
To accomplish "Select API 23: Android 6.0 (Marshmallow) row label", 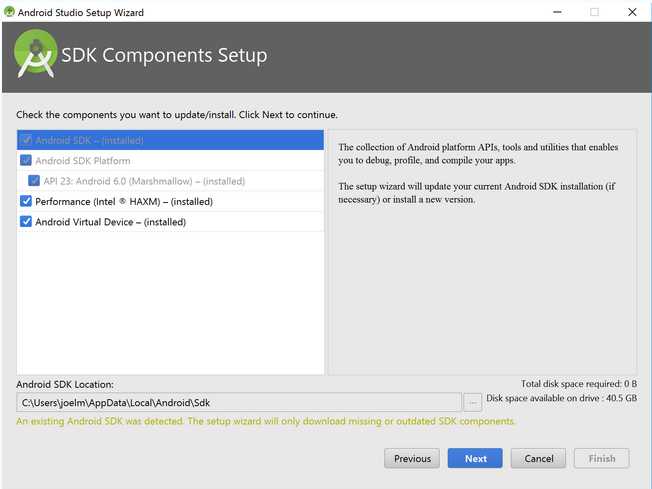I will [144, 181].
